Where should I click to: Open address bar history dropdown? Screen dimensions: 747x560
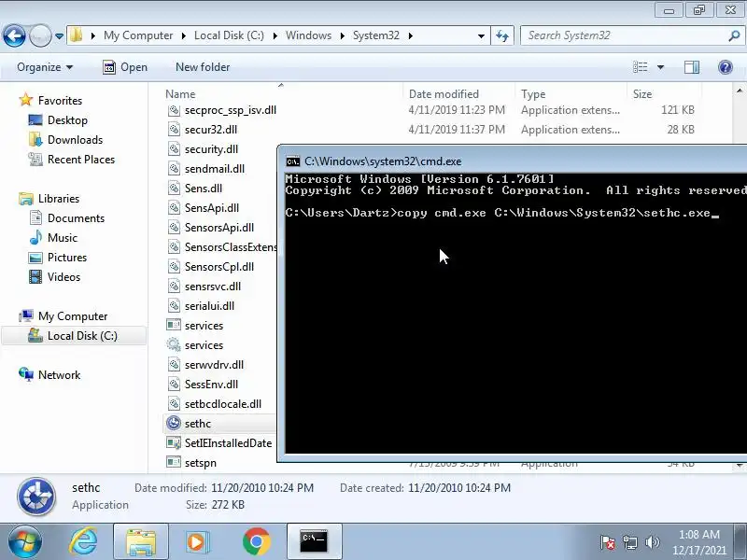tap(481, 36)
